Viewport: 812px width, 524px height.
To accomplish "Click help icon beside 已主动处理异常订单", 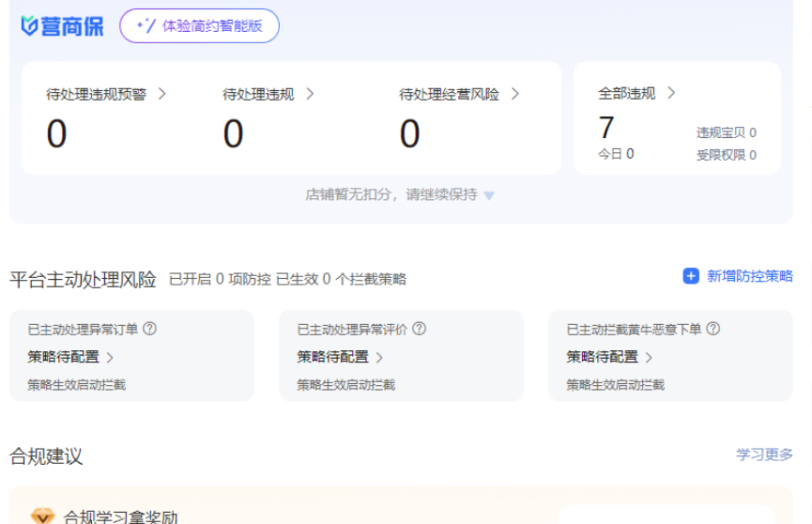I will pyautogui.click(x=149, y=329).
